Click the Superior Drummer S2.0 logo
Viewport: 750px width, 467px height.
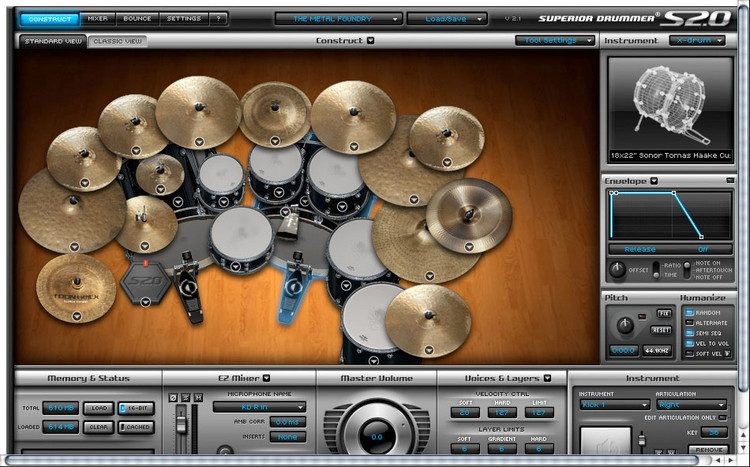tap(635, 19)
